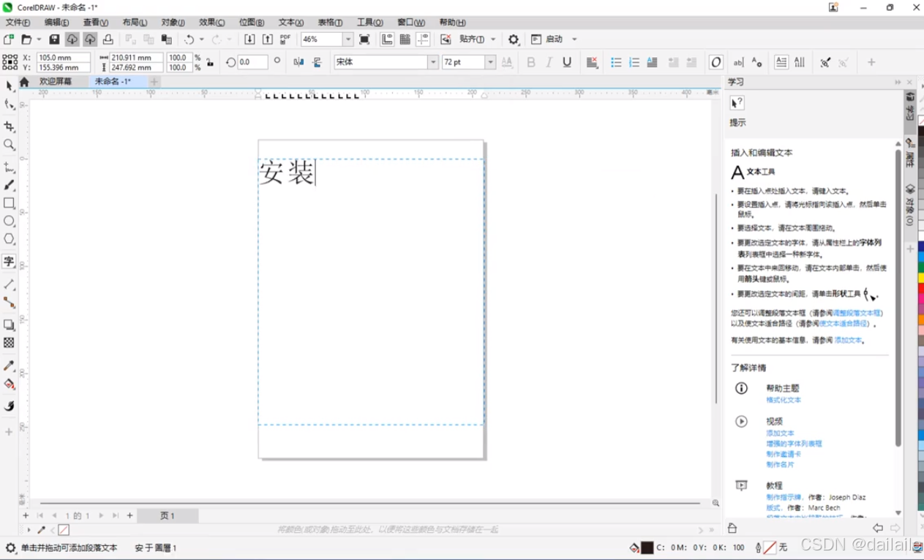Print the document using the printer icon
The width and height of the screenshot is (924, 560).
click(108, 39)
